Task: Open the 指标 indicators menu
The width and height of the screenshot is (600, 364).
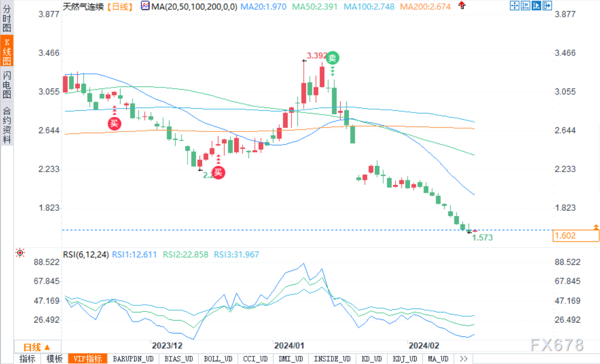Action: [x=28, y=359]
